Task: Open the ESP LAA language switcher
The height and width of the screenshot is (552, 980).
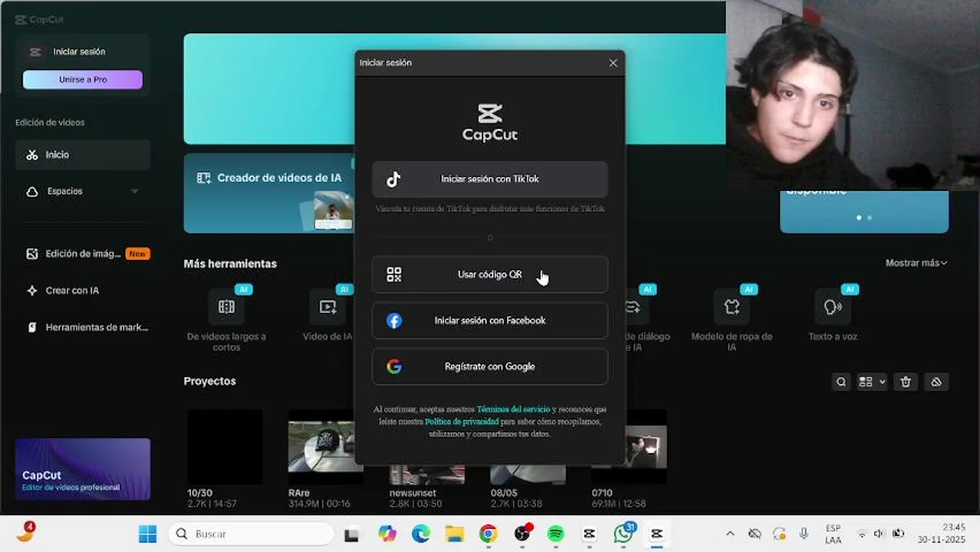Action: [x=834, y=534]
